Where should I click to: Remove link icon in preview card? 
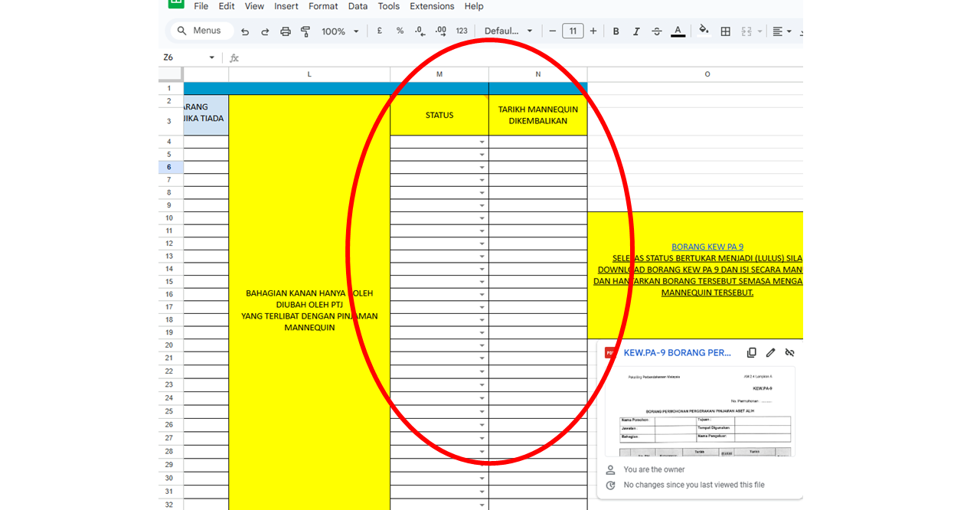point(789,353)
